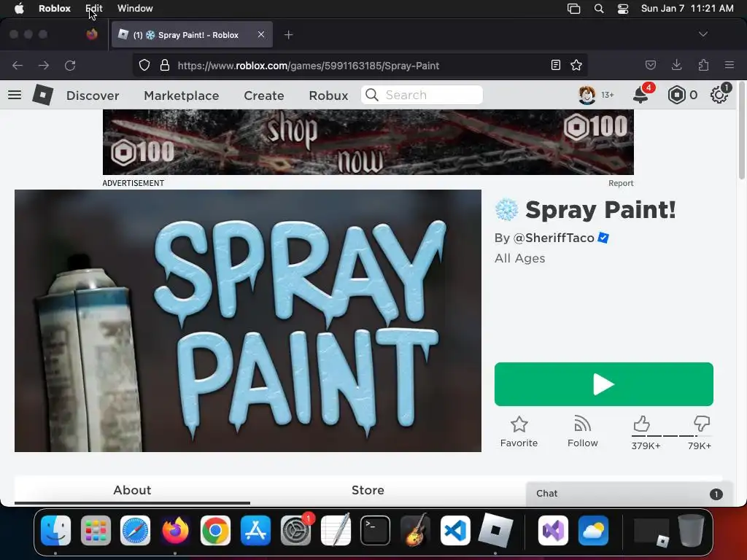Open the Window menu in the menu bar
The height and width of the screenshot is (560, 747).
pos(135,8)
